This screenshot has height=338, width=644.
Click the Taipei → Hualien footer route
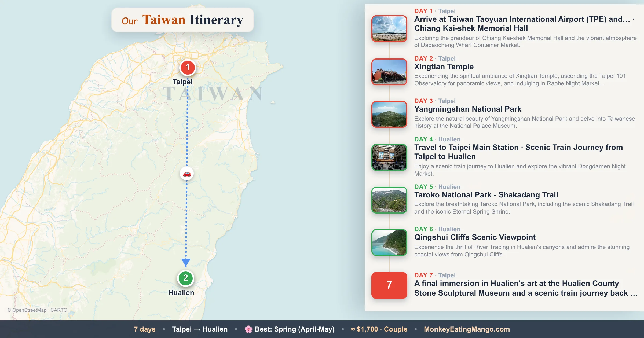coord(200,329)
